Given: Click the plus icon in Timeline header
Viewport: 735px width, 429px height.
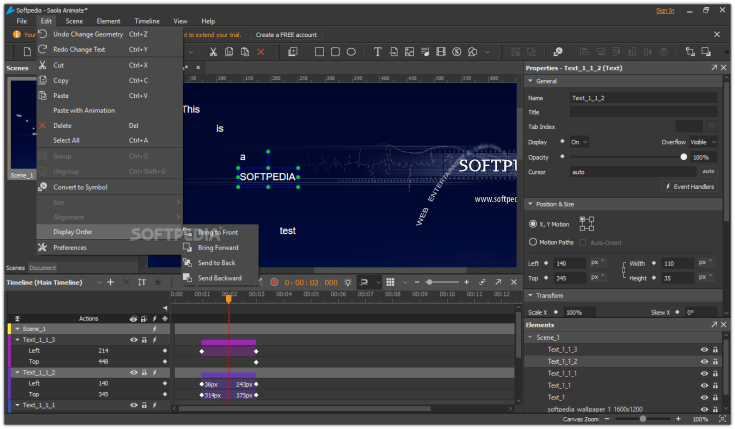Looking at the screenshot, I should point(110,283).
